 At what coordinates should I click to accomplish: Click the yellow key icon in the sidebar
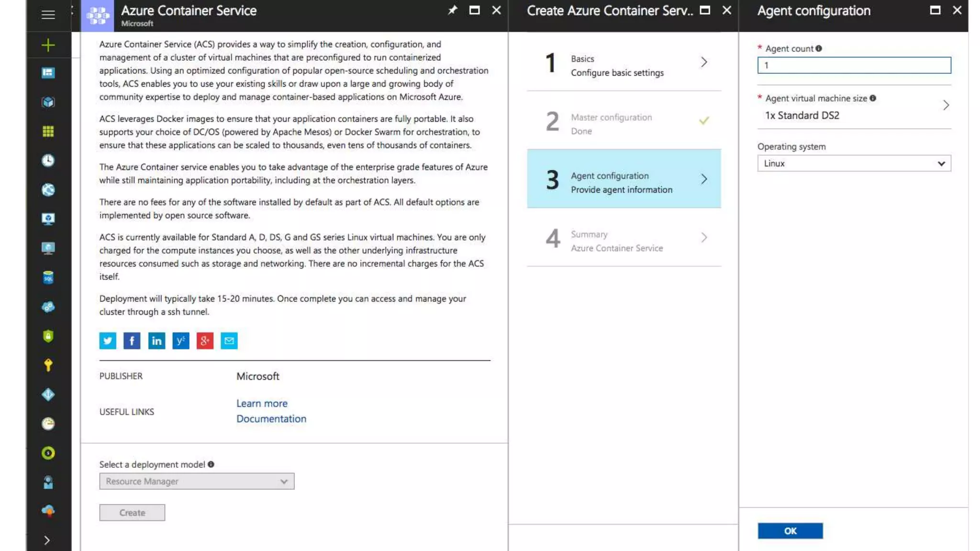pyautogui.click(x=48, y=365)
